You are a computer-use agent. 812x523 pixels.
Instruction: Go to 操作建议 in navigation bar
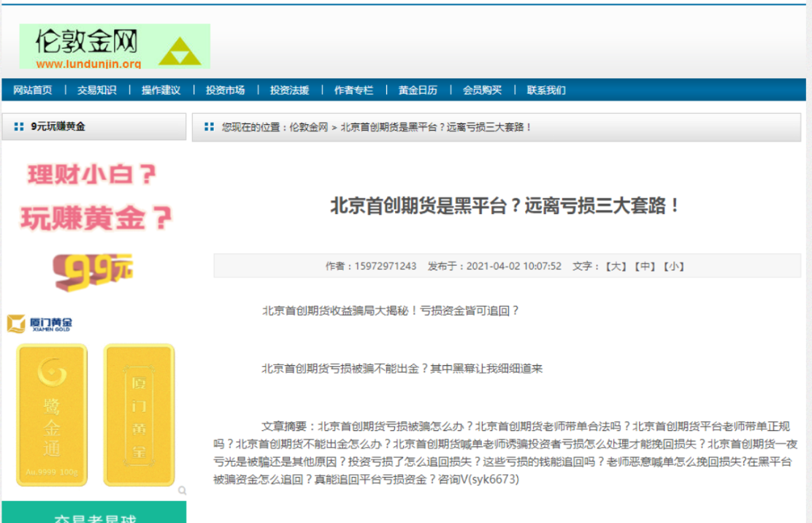coord(161,90)
